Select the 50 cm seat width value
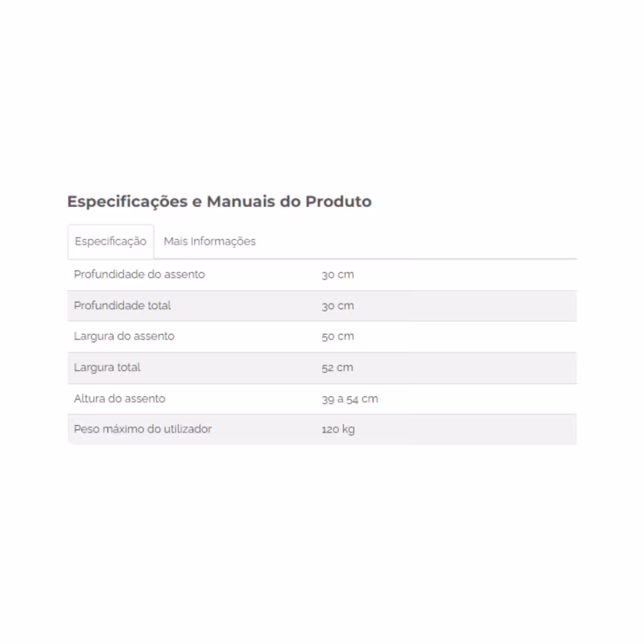 pos(337,336)
